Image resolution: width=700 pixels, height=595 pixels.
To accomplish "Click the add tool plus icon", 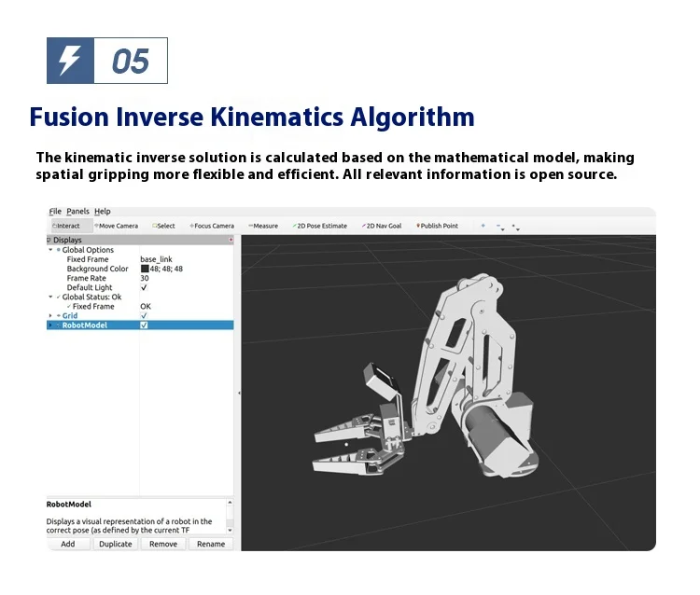I will pyautogui.click(x=483, y=226).
